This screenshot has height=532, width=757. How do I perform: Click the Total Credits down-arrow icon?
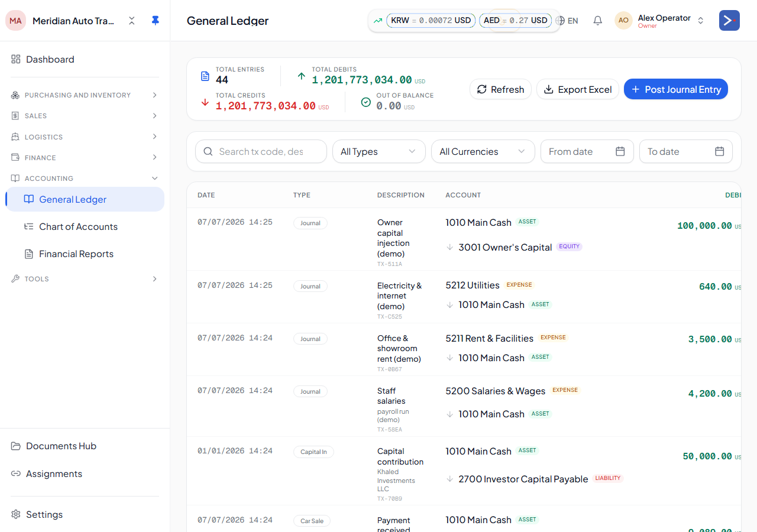(205, 102)
